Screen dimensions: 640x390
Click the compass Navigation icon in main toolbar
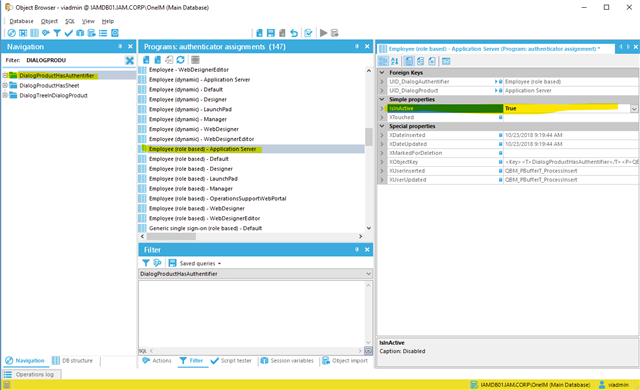(x=11, y=33)
